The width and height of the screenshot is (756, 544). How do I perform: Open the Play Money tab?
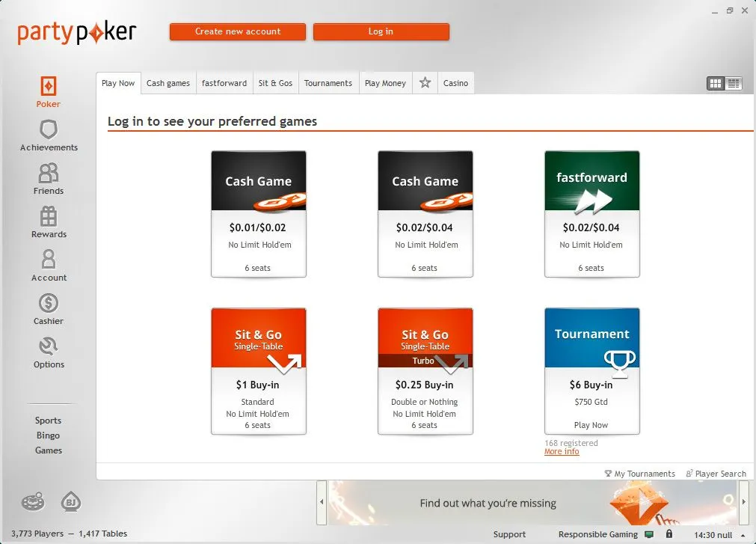385,83
